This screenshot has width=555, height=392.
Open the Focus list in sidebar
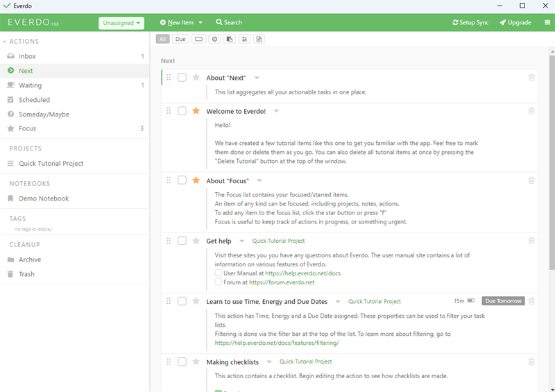(75, 128)
